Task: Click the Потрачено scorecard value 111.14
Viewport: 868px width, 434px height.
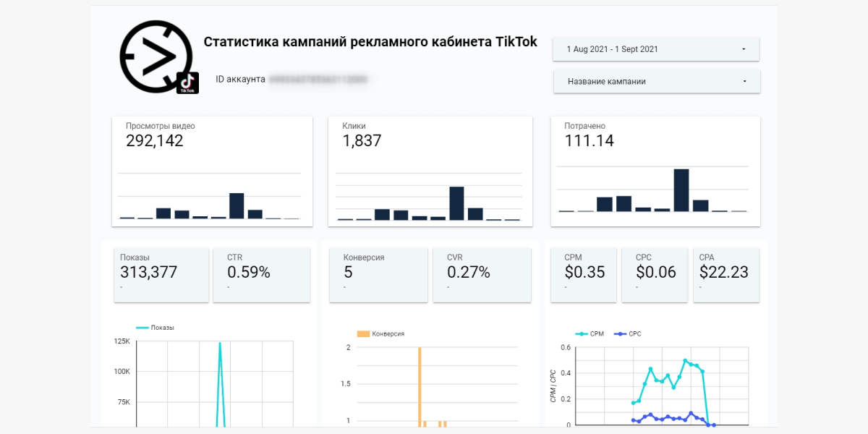Action: coord(589,141)
